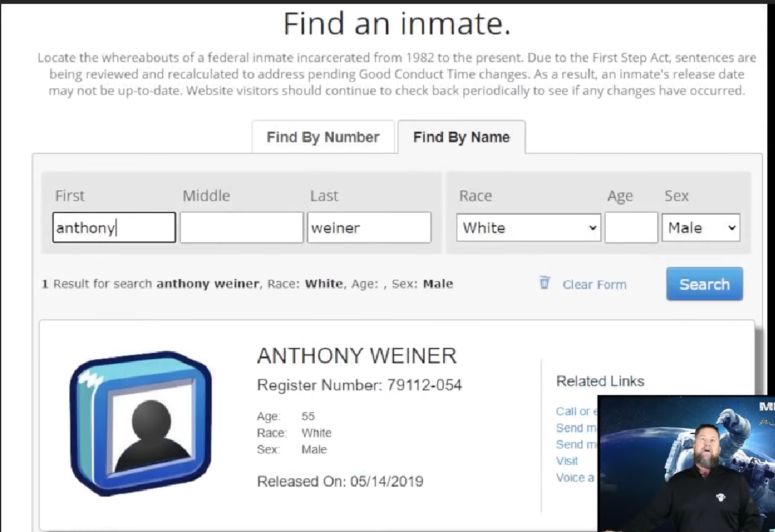Click the inmate placeholder photo icon
This screenshot has height=532, width=775.
[141, 423]
